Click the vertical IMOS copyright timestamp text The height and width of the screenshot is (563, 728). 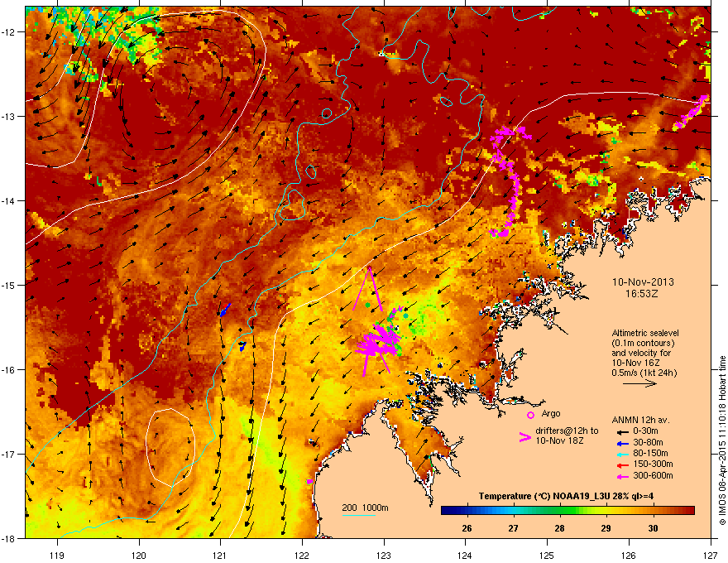pos(722,440)
